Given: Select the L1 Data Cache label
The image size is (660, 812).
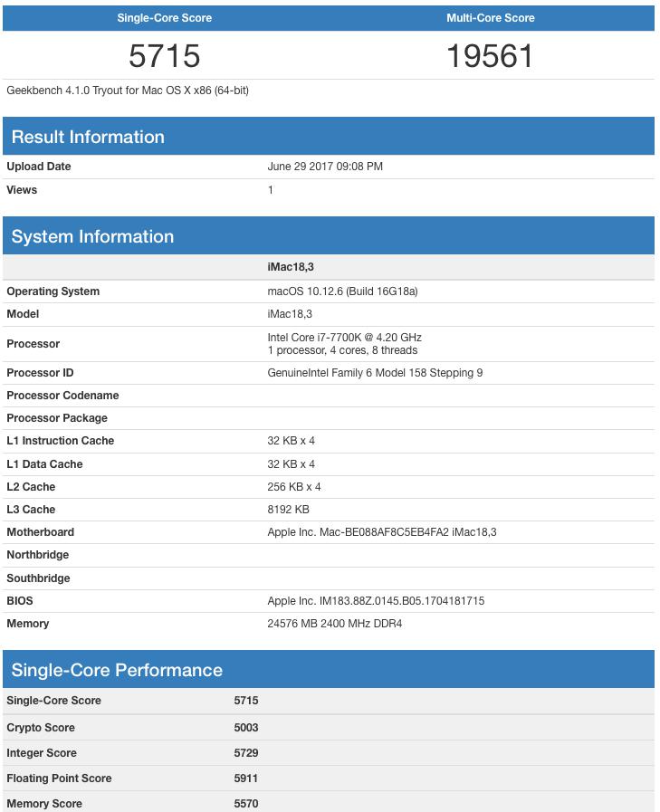Looking at the screenshot, I should point(44,464).
